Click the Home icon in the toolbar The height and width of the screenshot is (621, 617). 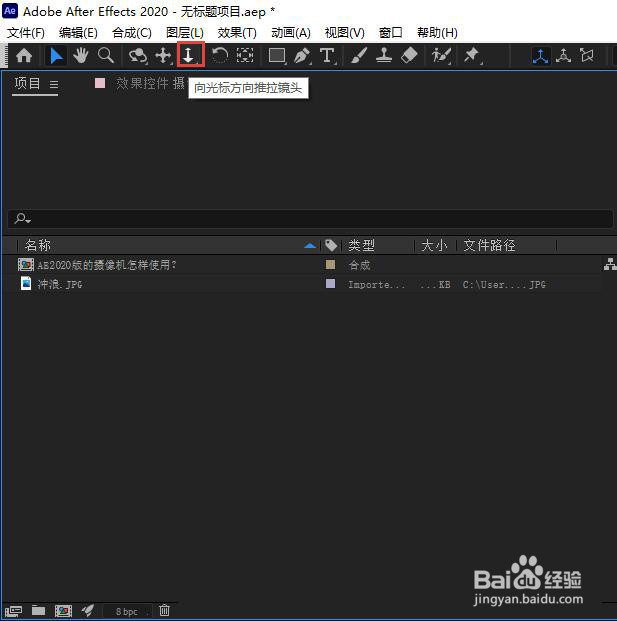(24, 55)
